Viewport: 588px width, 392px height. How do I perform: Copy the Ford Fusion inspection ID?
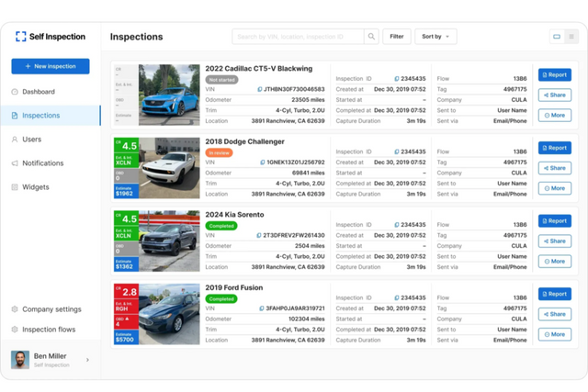point(397,298)
